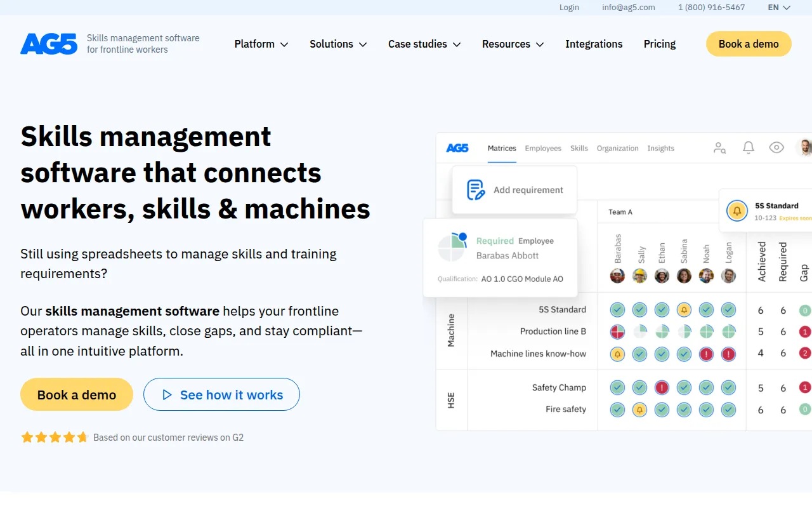Screen dimensions: 812x508
Task: Click Sabina's yellow bell in 5S Standard row
Action: (x=684, y=310)
